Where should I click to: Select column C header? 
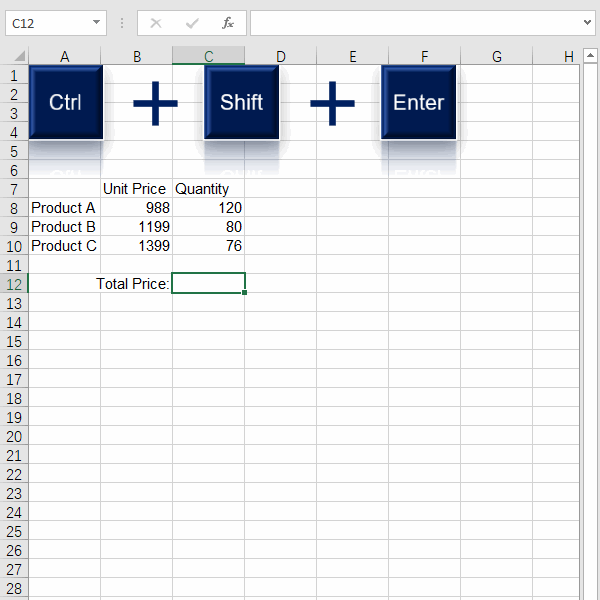pos(209,56)
